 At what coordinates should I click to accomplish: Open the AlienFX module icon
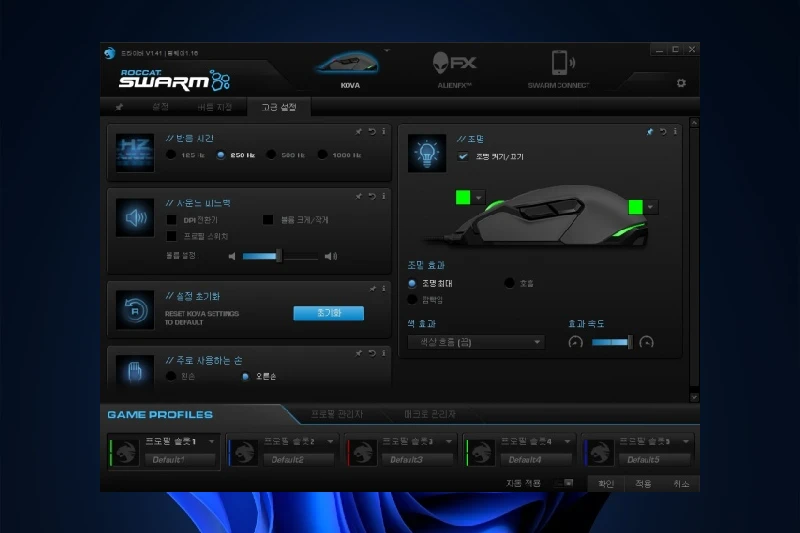point(454,65)
